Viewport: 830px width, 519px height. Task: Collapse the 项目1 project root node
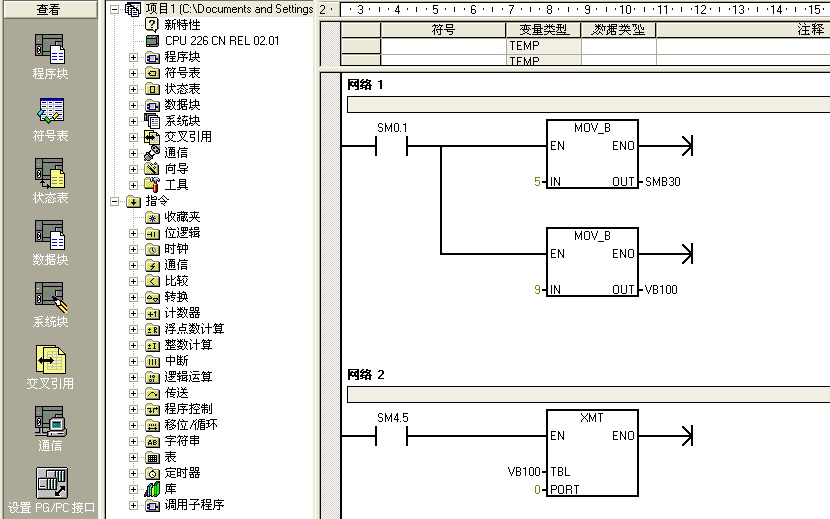pos(114,10)
